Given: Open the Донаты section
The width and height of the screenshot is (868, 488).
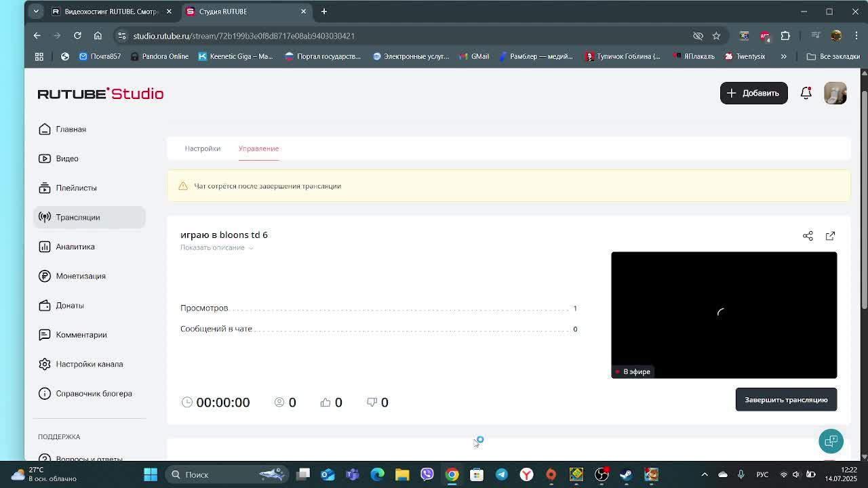Looking at the screenshot, I should 61,305.
